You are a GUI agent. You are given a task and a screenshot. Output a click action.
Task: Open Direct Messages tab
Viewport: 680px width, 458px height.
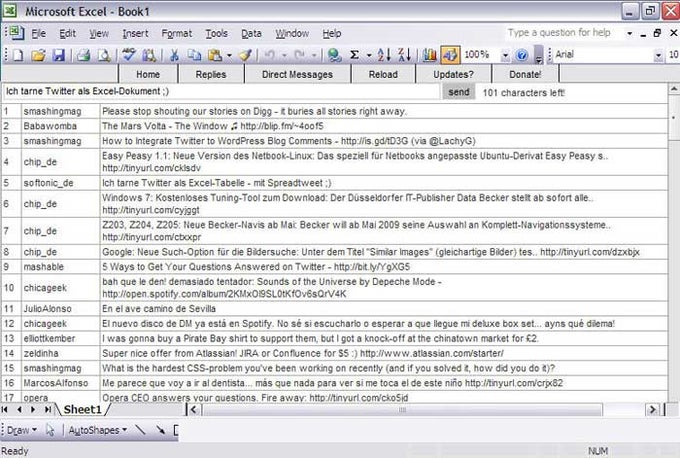pyautogui.click(x=298, y=74)
